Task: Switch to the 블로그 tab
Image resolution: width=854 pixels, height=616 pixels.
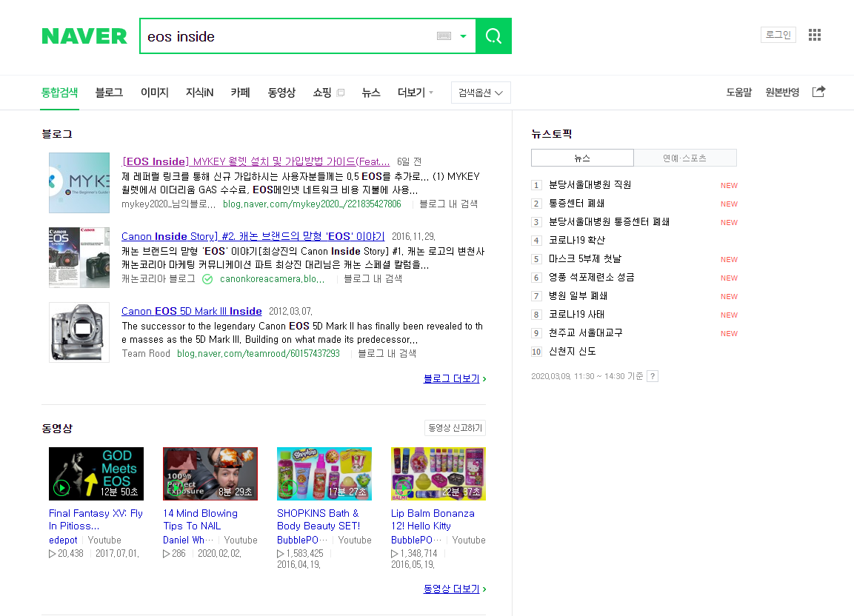Action: [109, 93]
